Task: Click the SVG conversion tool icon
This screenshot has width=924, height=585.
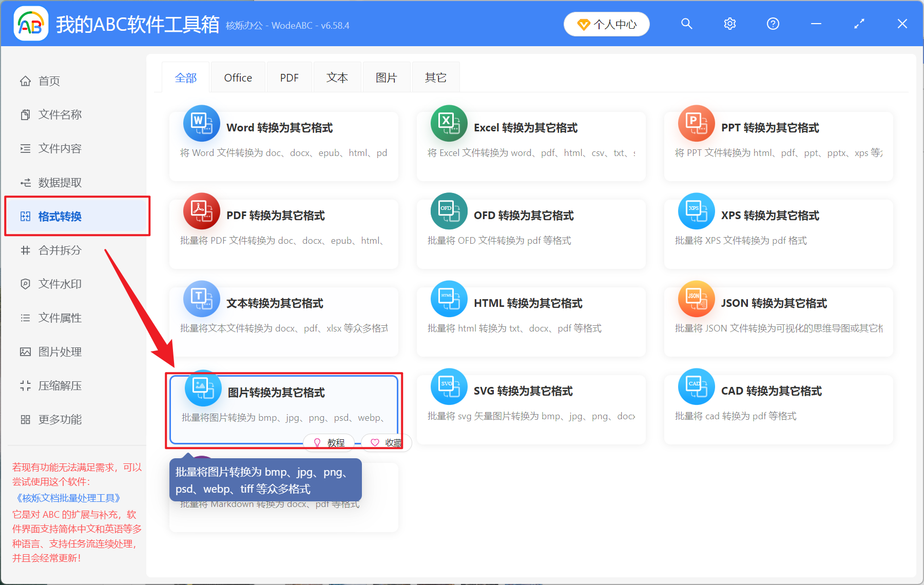Action: (x=449, y=386)
